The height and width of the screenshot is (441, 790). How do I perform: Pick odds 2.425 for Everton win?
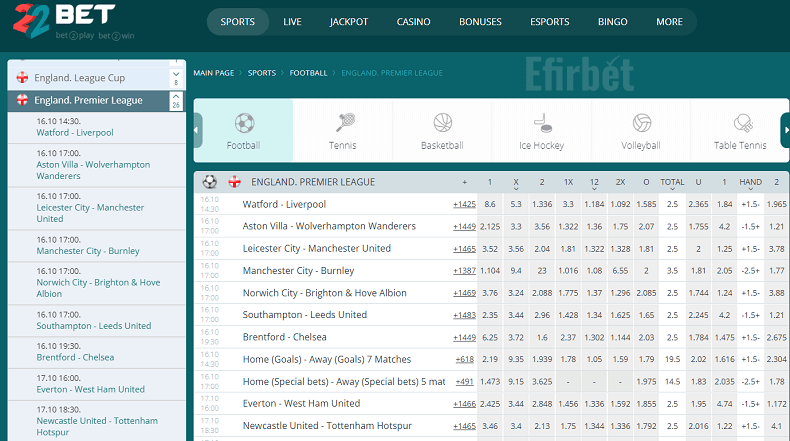(490, 404)
